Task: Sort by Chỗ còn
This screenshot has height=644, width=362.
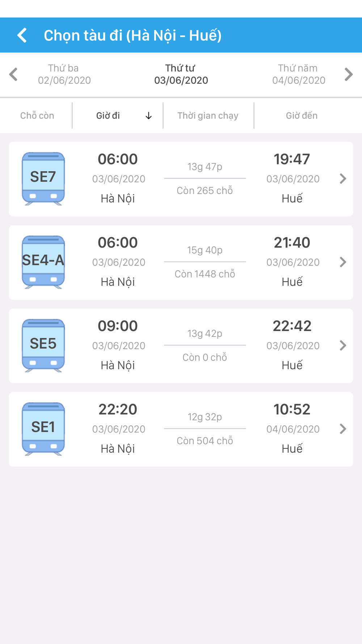Action: 37,116
